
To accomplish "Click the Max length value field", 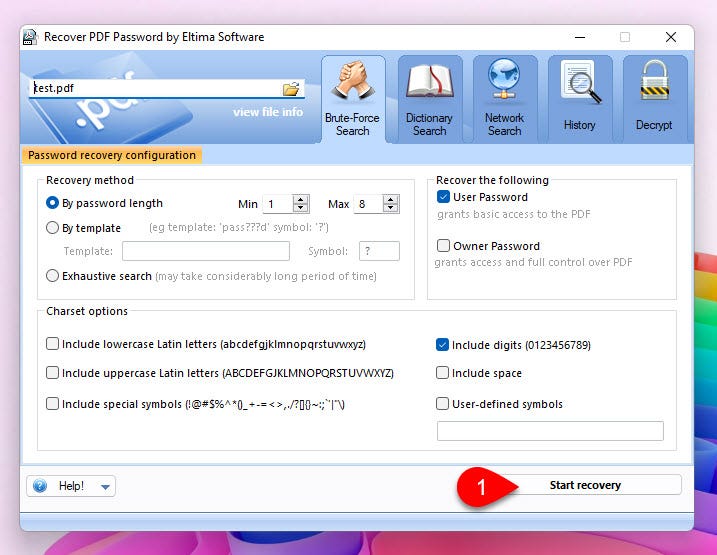I will pyautogui.click(x=369, y=204).
